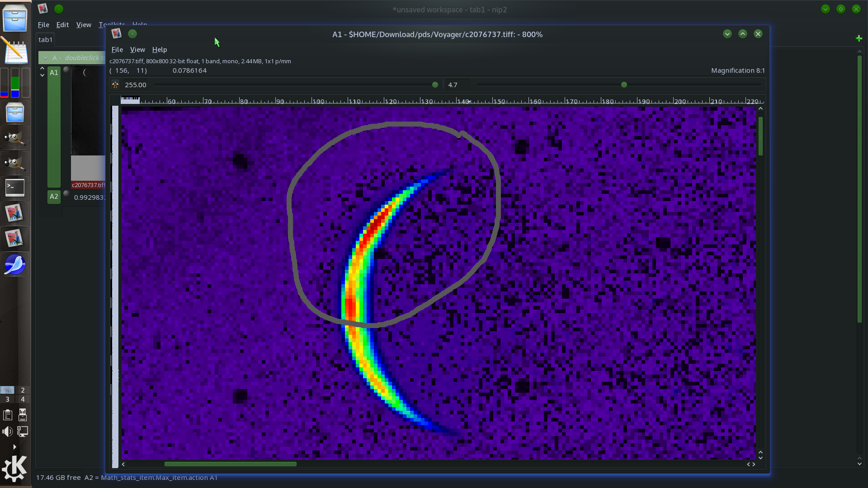Click down arrow at bottom of image scrollbar
Image resolution: width=868 pixels, height=488 pixels.
click(761, 458)
